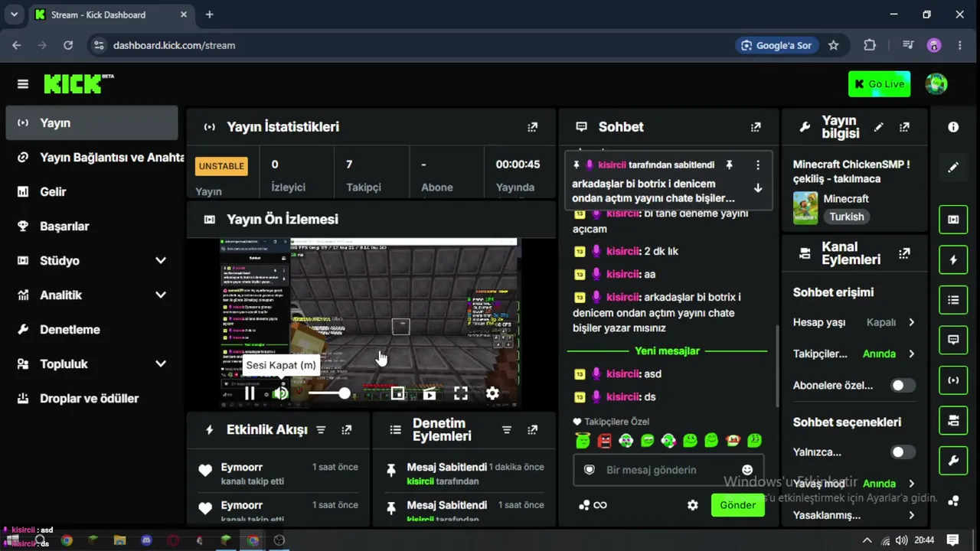980x551 pixels.
Task: Click the Yeni mesajlar divider label
Action: 667,350
